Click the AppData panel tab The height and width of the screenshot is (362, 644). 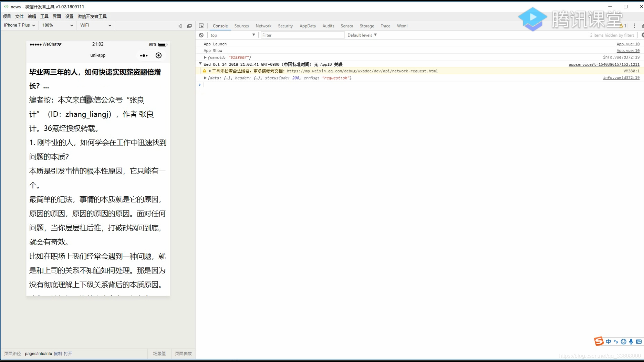pos(307,25)
